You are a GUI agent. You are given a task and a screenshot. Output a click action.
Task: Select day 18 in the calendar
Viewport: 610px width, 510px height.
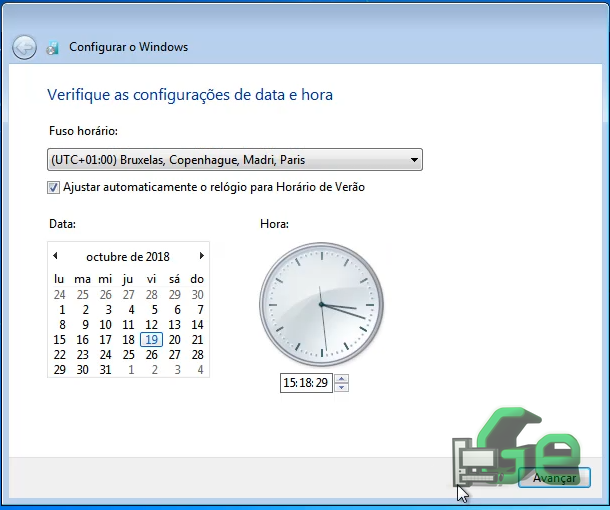128,340
